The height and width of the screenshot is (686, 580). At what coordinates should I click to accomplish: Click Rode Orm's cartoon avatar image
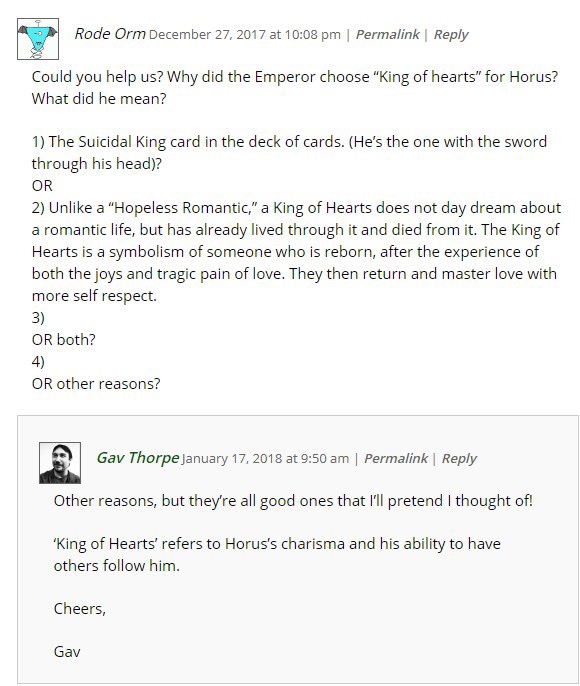(x=38, y=39)
